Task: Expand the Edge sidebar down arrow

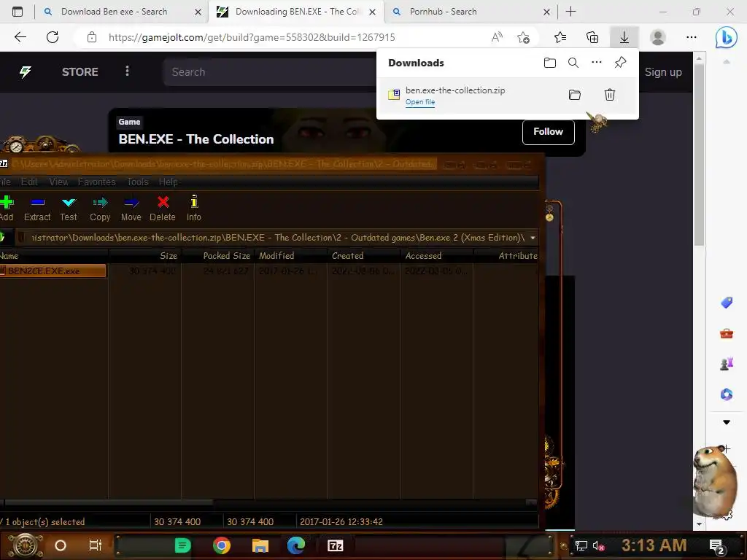Action: coord(726,422)
